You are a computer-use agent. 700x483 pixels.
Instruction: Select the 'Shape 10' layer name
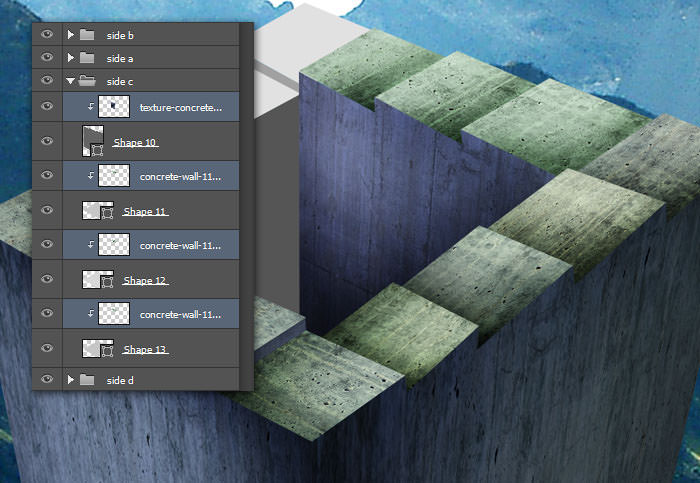tap(134, 142)
